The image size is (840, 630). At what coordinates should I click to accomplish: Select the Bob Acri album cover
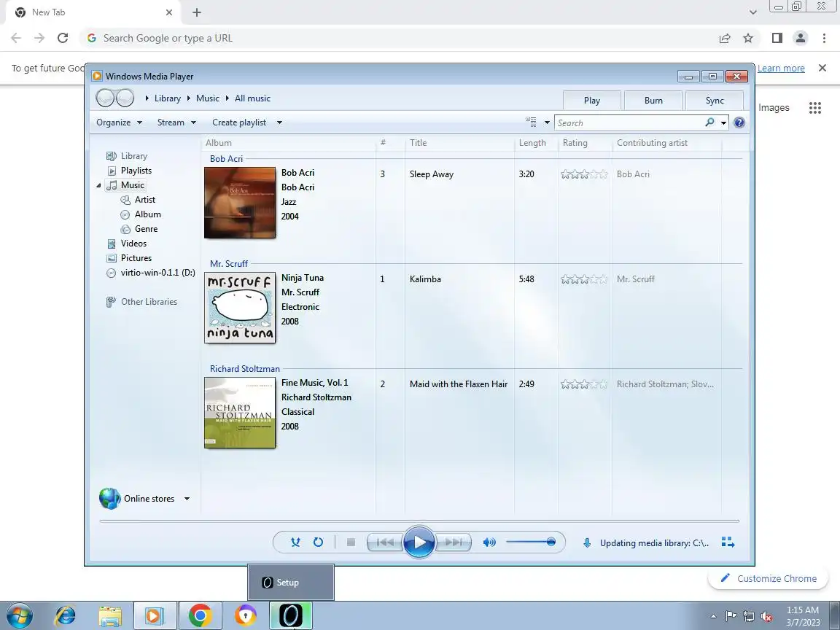tap(240, 203)
